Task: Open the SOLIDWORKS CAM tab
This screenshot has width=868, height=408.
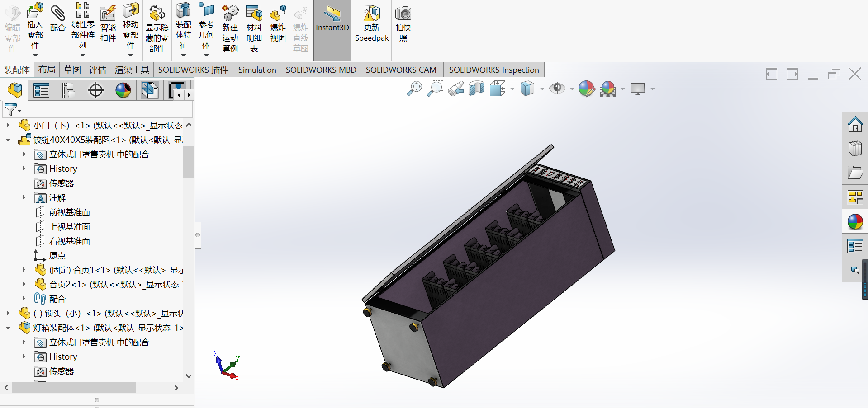Action: pyautogui.click(x=401, y=70)
